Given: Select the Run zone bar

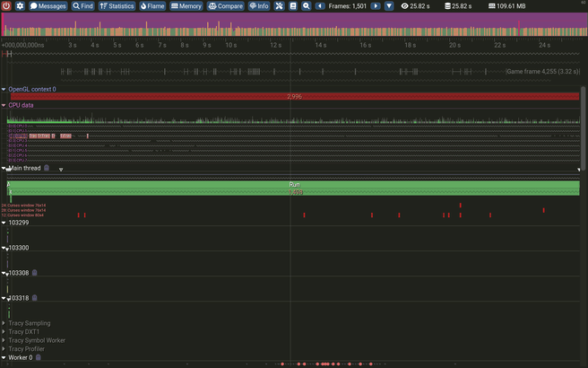Looking at the screenshot, I should (294, 184).
